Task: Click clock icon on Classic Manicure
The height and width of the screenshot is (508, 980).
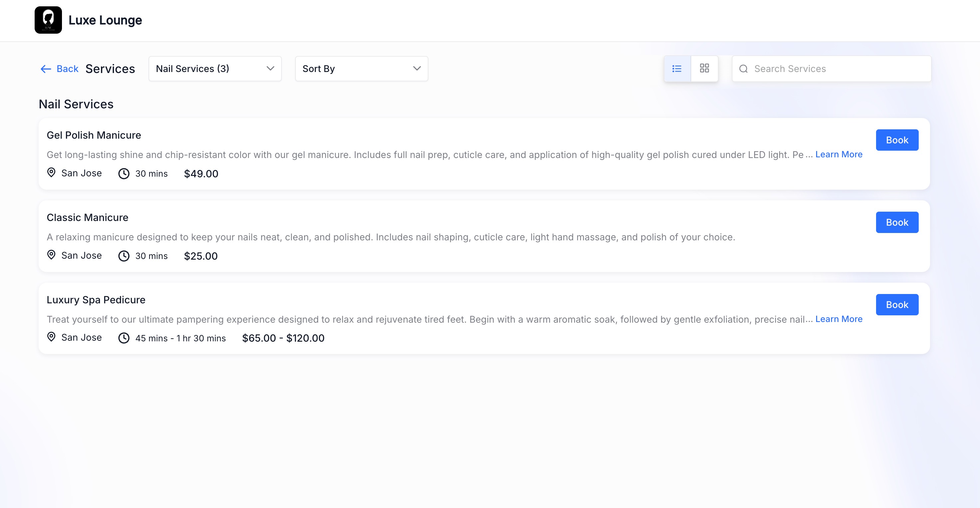Action: [x=124, y=256]
